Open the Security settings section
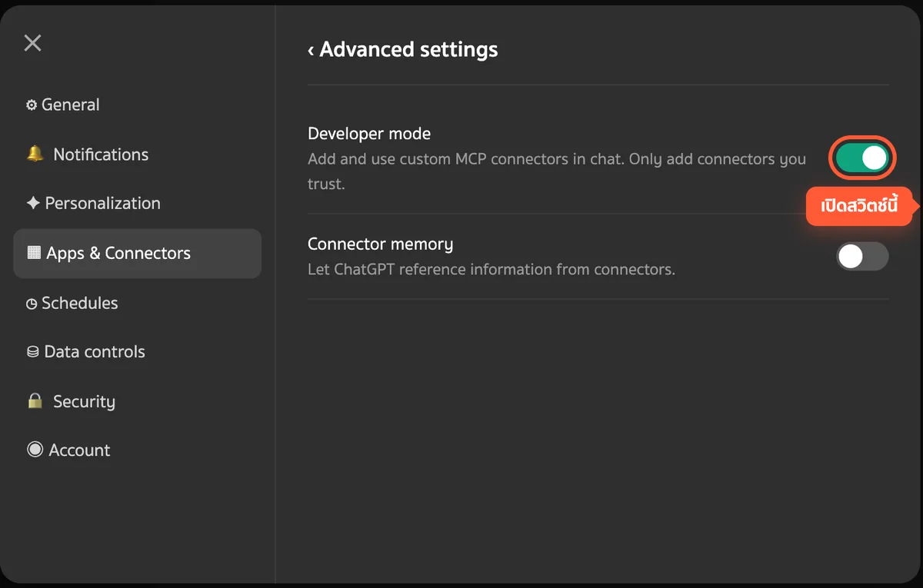This screenshot has width=923, height=588. coord(138,401)
